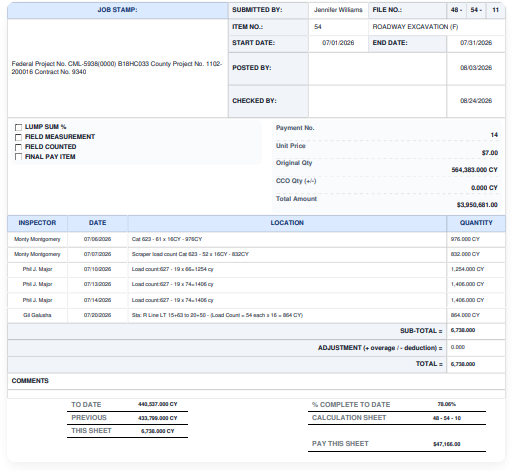This screenshot has height=471, width=514.
Task: Select PAY THIS SHEET amount $47,166.00
Action: click(x=447, y=444)
